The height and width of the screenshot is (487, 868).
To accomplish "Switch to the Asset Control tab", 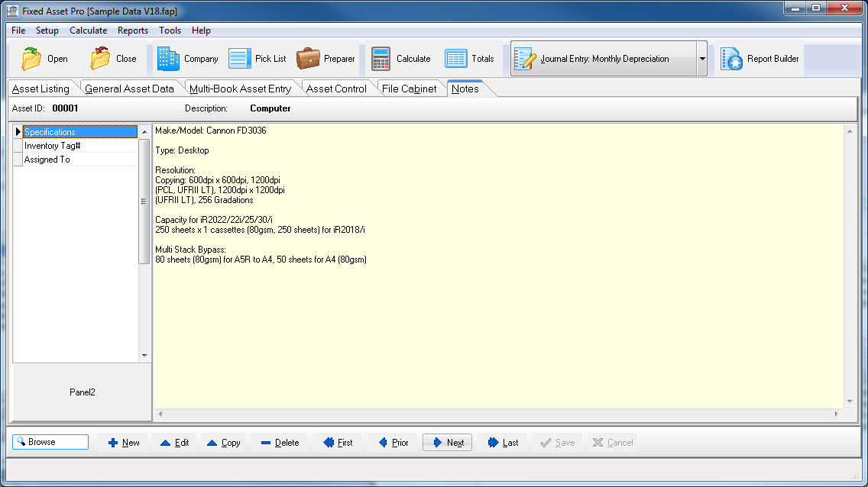I will tap(336, 89).
